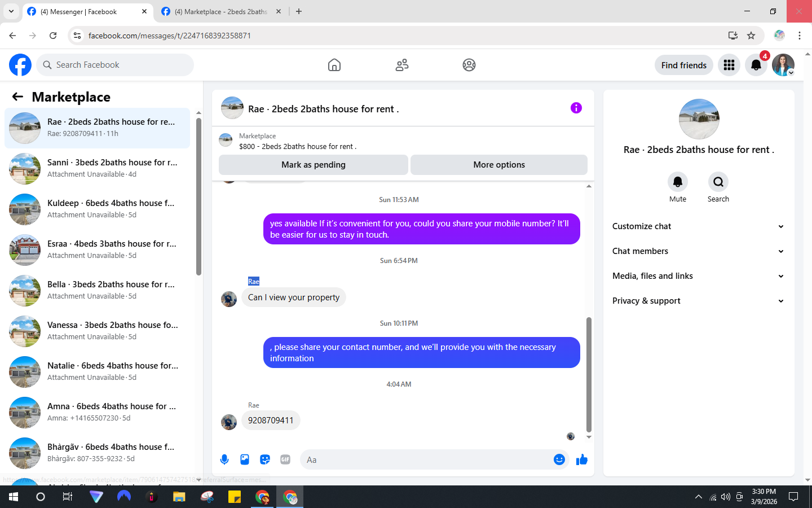
Task: View site information icon in address bar
Action: coord(77,36)
